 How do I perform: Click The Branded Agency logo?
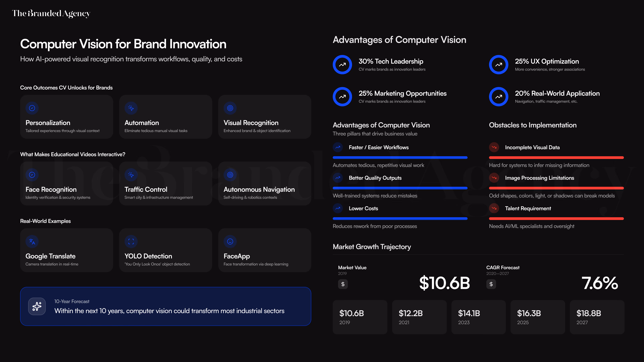51,13
